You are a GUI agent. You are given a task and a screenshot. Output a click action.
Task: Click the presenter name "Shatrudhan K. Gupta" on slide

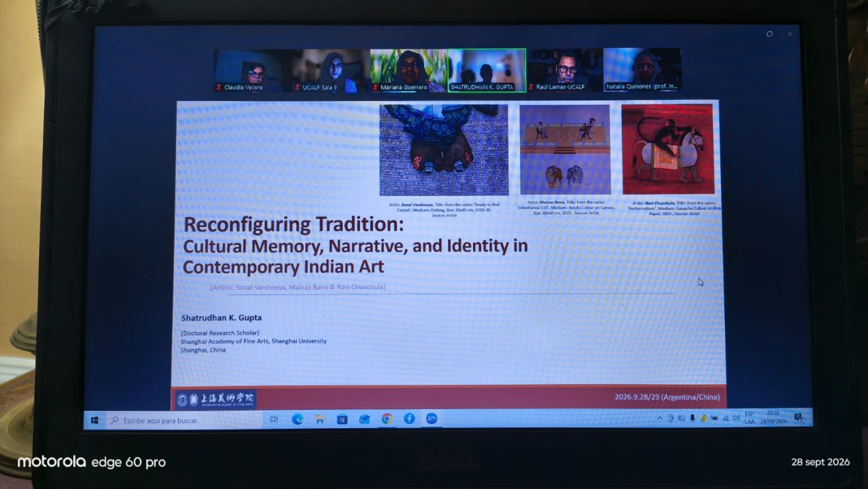click(x=221, y=318)
